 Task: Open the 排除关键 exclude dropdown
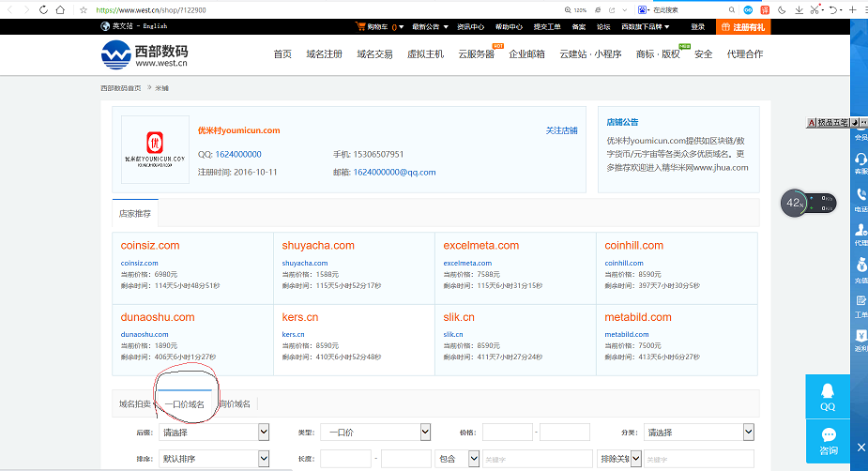[619, 458]
